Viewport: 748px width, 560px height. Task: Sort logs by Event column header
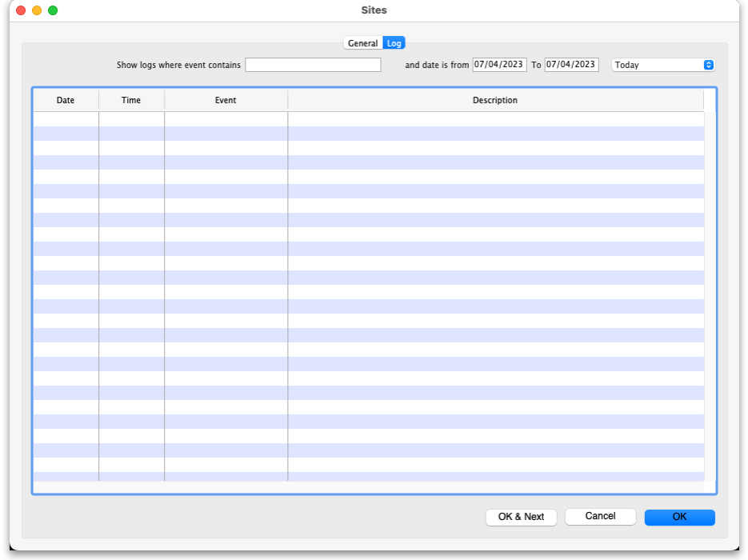(x=226, y=100)
